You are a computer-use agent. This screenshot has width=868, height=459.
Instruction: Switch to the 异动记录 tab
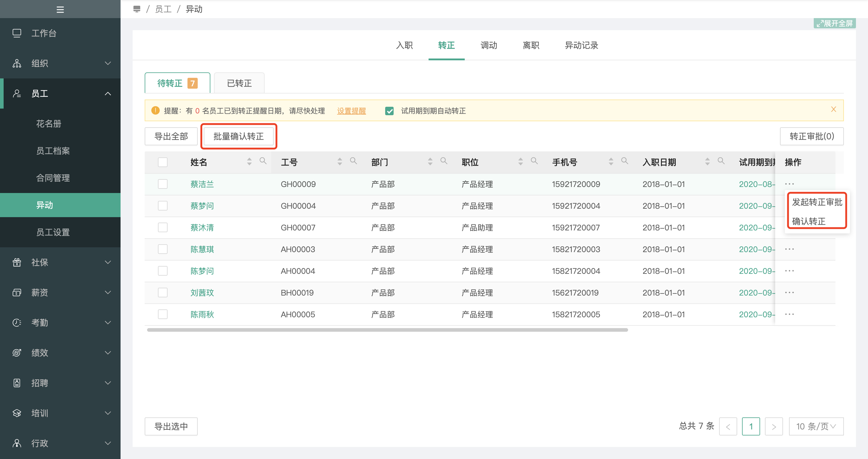(581, 45)
